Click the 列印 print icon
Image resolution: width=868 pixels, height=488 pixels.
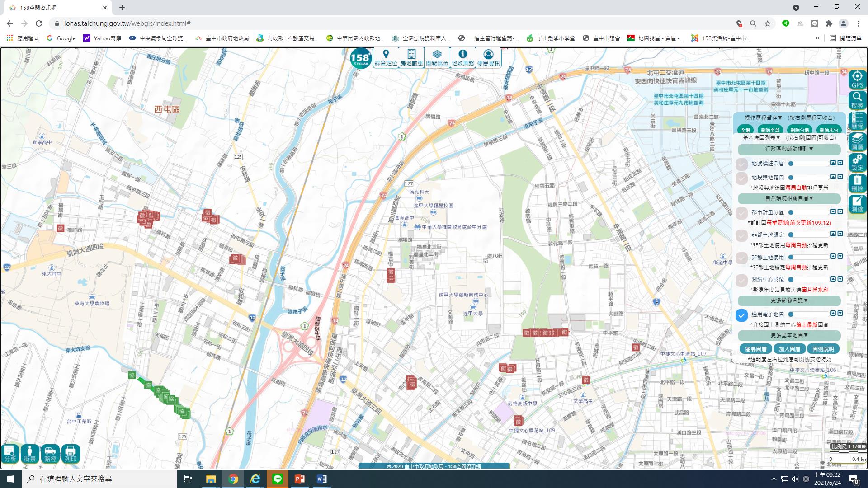pos(71,453)
